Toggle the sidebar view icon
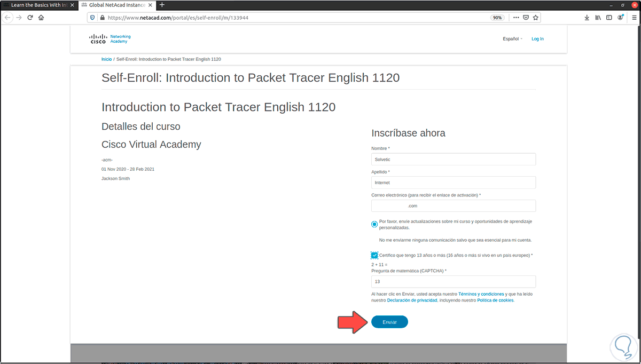This screenshot has height=364, width=641. click(609, 17)
